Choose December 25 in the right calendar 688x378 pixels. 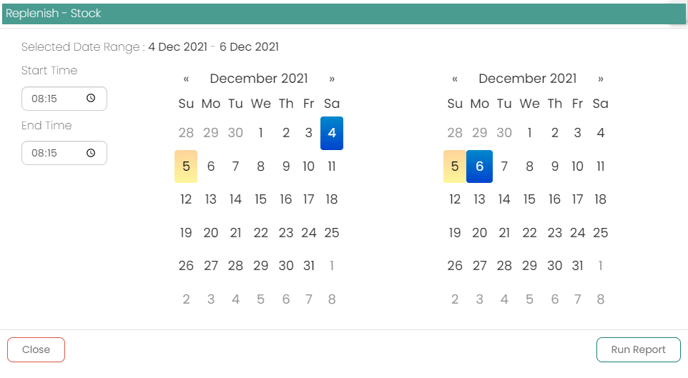(601, 233)
